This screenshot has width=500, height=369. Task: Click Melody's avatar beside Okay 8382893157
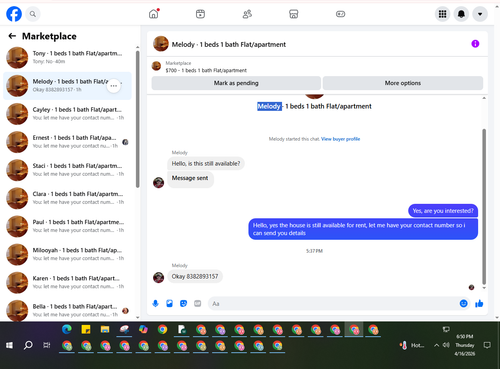coord(158,277)
